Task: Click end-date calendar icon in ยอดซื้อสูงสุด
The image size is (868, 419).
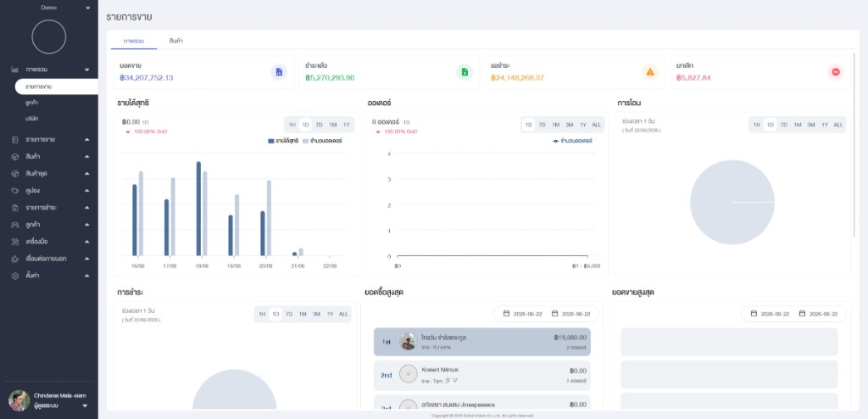Action: [554, 314]
